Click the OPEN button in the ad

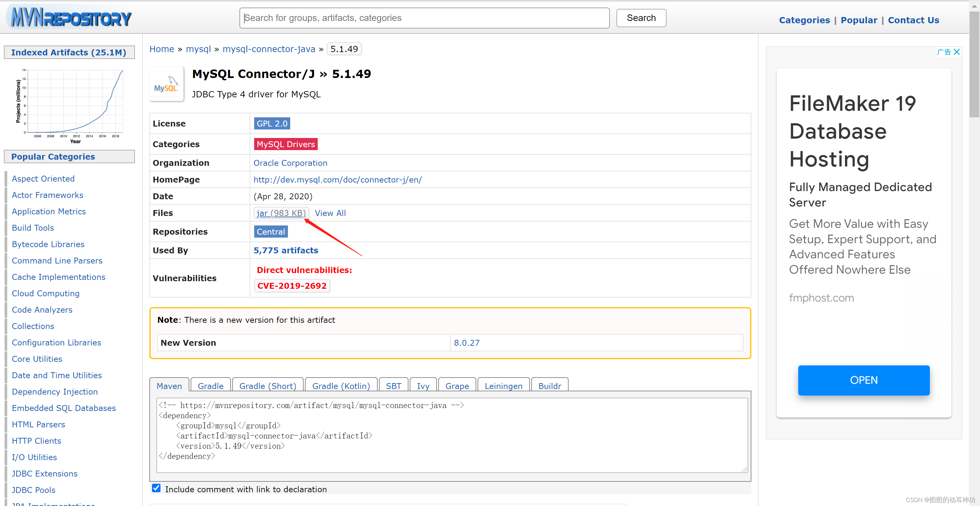[863, 380]
